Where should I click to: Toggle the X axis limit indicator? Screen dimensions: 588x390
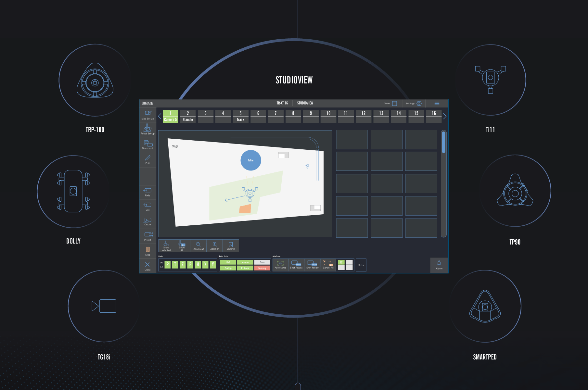click(205, 265)
